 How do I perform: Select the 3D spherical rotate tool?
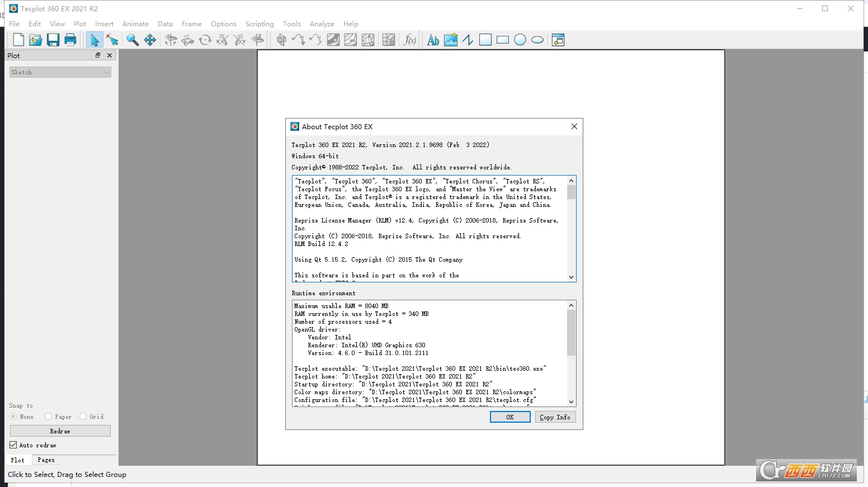171,40
